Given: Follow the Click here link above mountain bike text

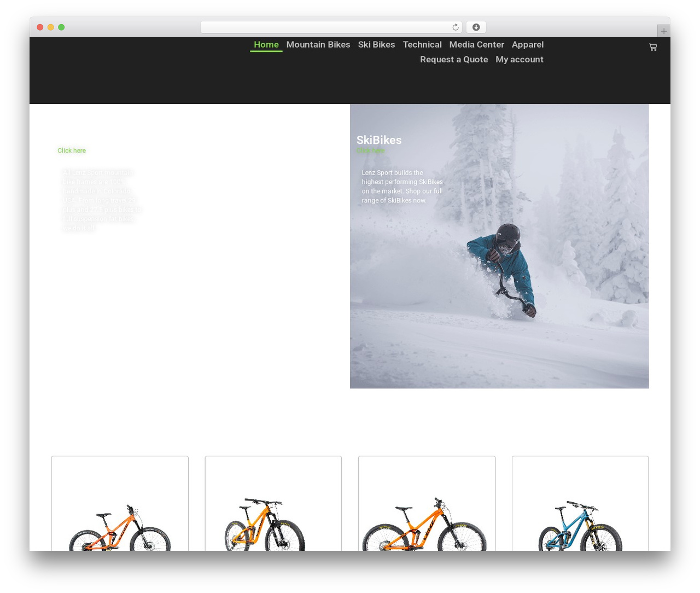Looking at the screenshot, I should pos(72,150).
